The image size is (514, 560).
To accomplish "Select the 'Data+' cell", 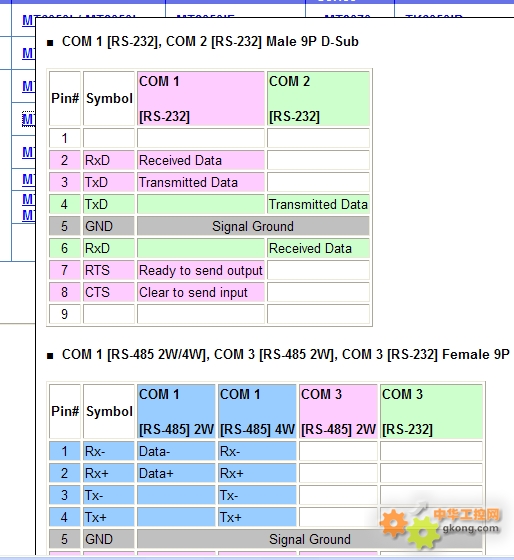I will [176, 473].
